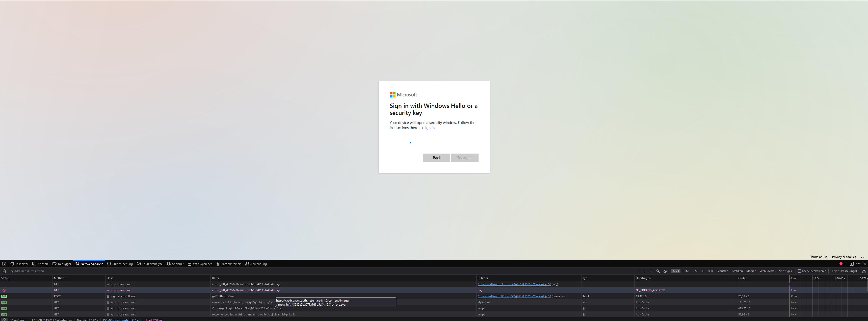
Task: Sort by Übertragen column header
Action: (x=685, y=278)
